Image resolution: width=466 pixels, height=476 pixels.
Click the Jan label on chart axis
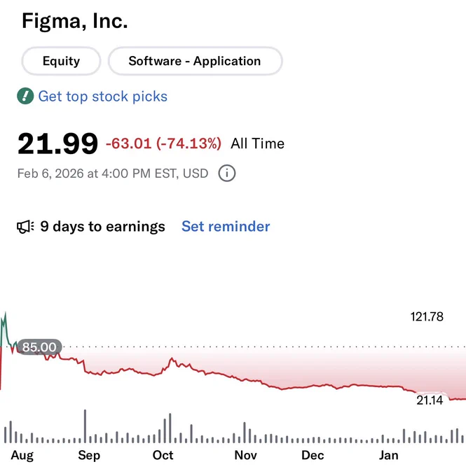pos(388,455)
